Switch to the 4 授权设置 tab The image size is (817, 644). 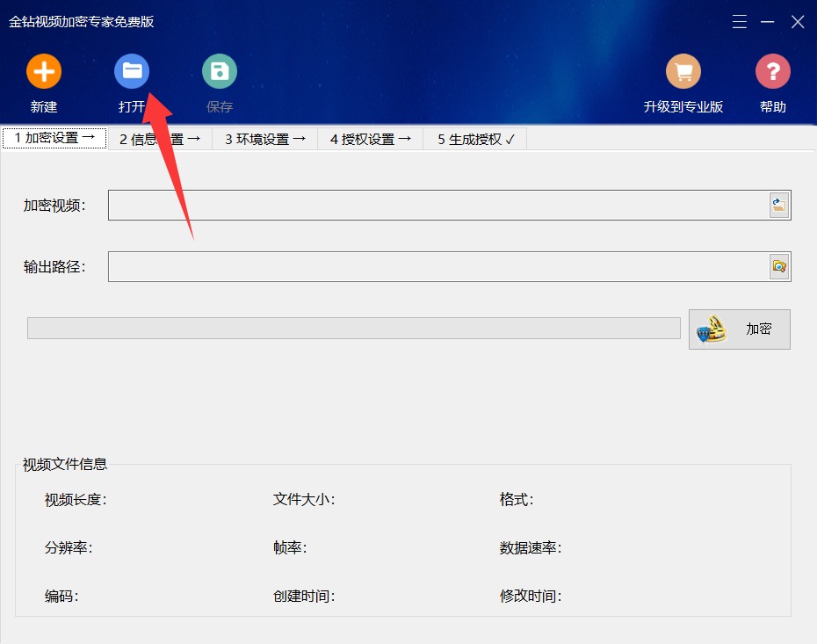(371, 139)
